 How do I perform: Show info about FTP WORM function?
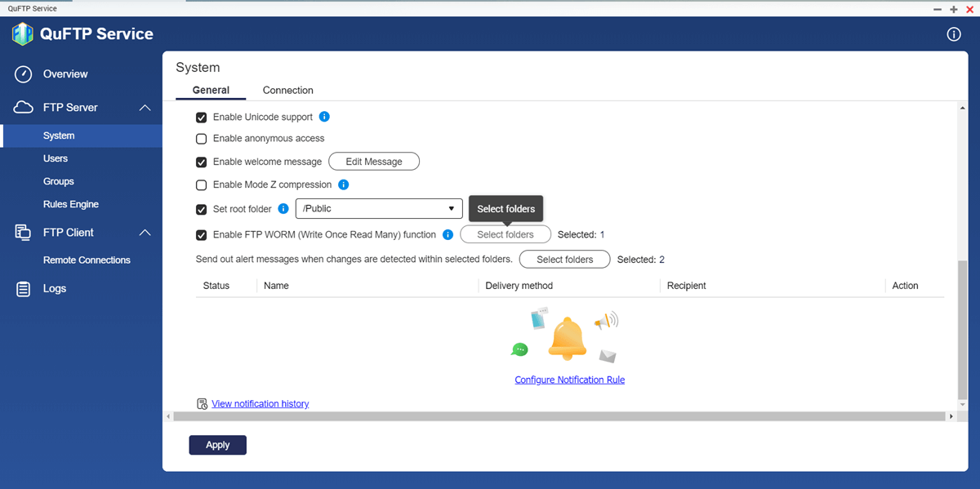[448, 234]
